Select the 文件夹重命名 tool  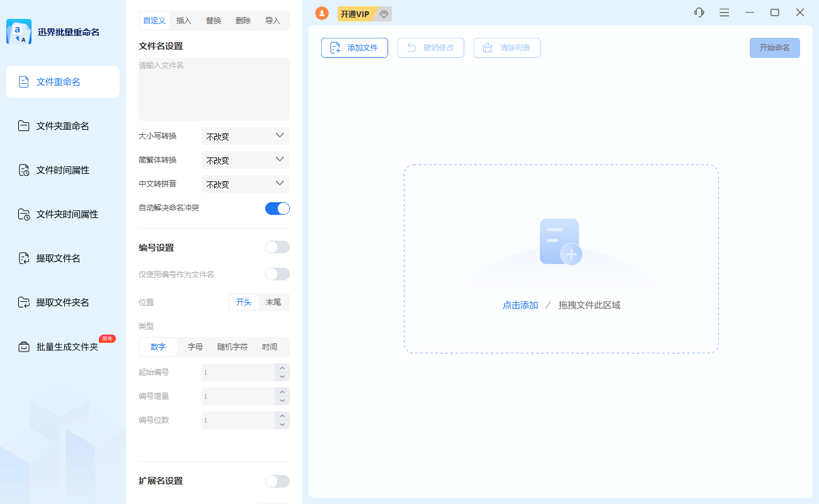63,126
